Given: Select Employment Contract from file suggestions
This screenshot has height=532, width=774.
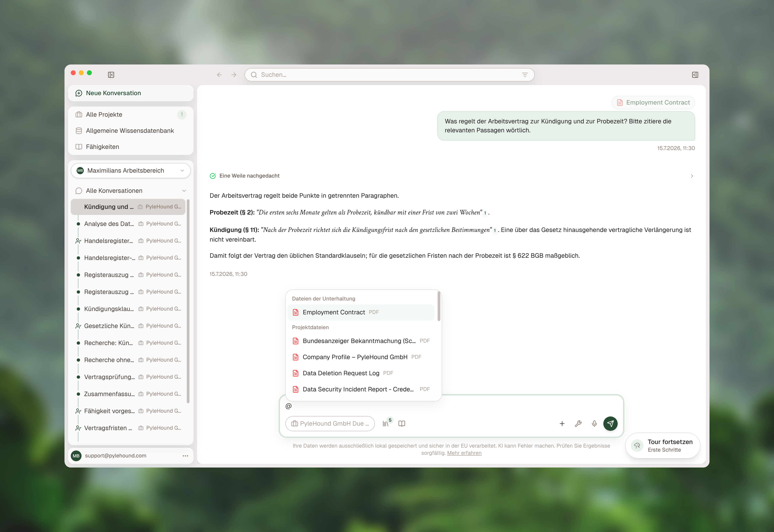Looking at the screenshot, I should (361, 312).
